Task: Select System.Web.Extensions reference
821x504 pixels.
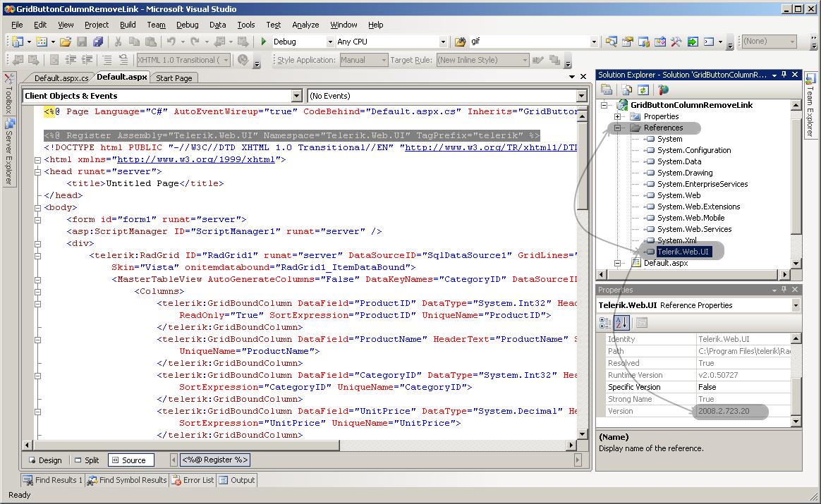Action: coord(698,207)
